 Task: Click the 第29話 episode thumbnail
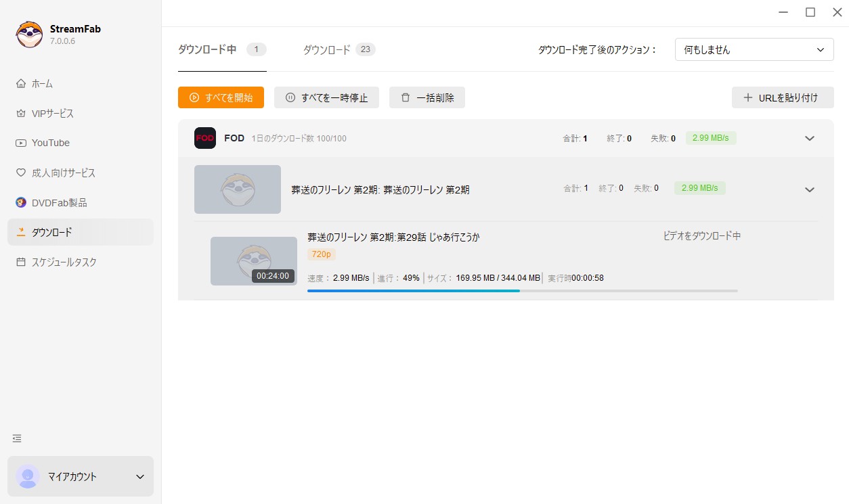[x=253, y=260]
